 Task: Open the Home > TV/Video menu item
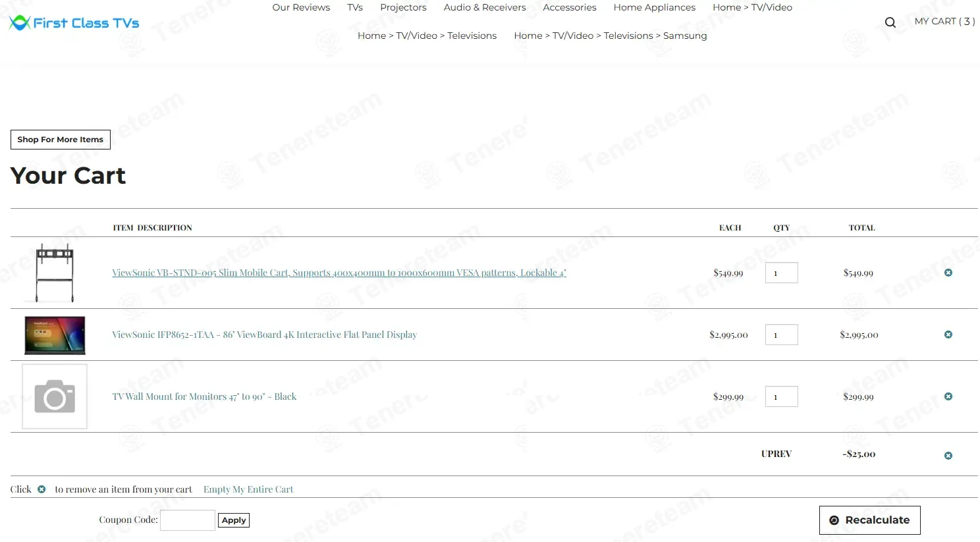752,7
